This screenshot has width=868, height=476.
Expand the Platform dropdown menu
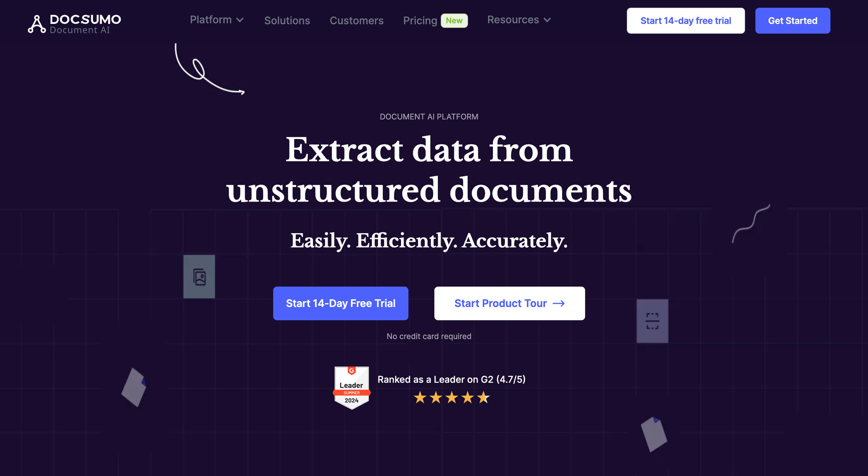(217, 20)
